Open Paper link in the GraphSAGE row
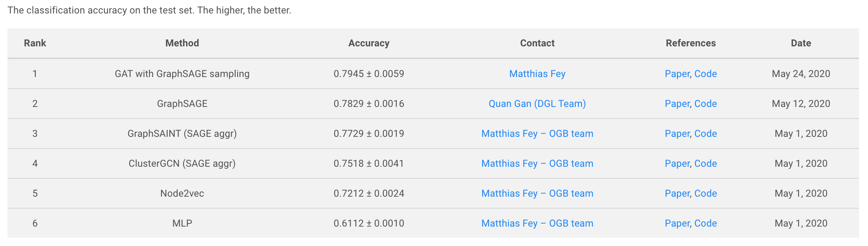Screen dimensions: 868x246 (677, 104)
